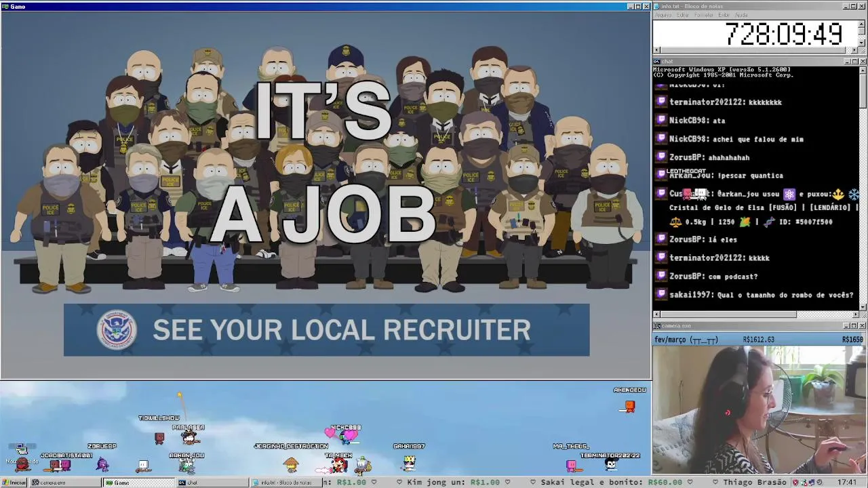This screenshot has height=488, width=868.
Task: Click the scales emote before 0.5kg
Action: click(x=675, y=222)
